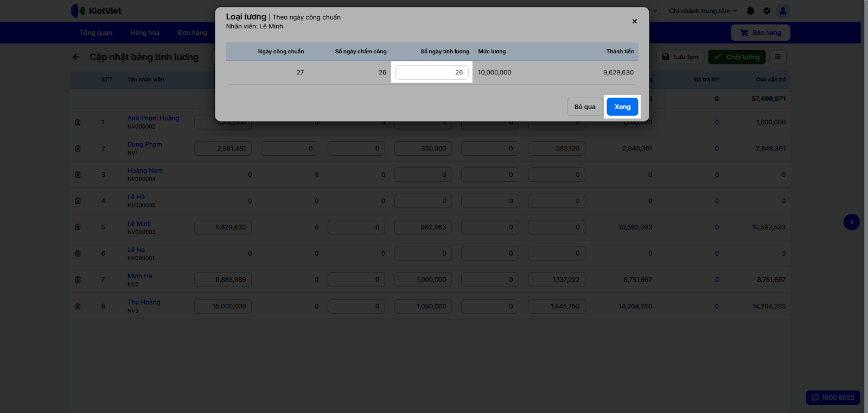Edit Thu Hoàng's 1,050,000 field
Viewport: 868px width, 413px height.
(x=423, y=306)
